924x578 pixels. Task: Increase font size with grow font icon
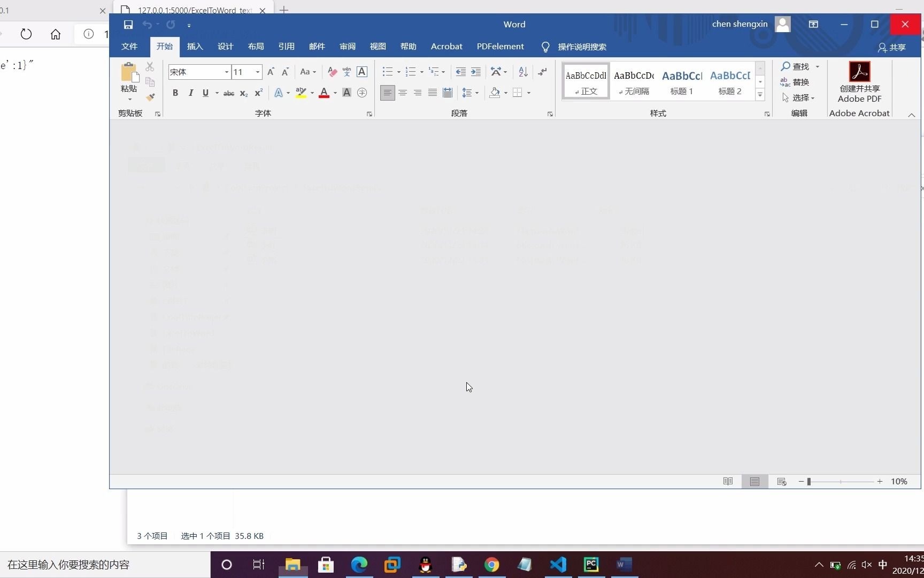click(x=271, y=72)
